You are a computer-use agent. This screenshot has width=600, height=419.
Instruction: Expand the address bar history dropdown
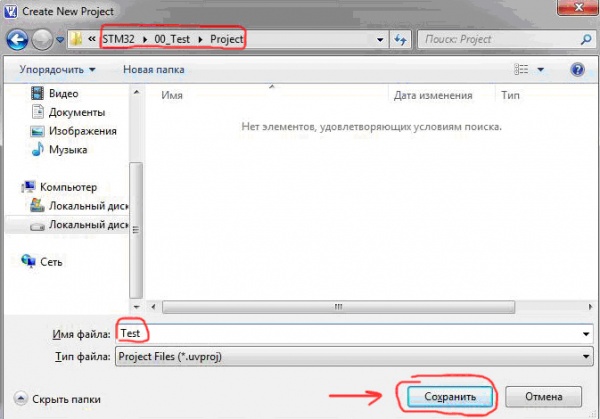click(380, 39)
